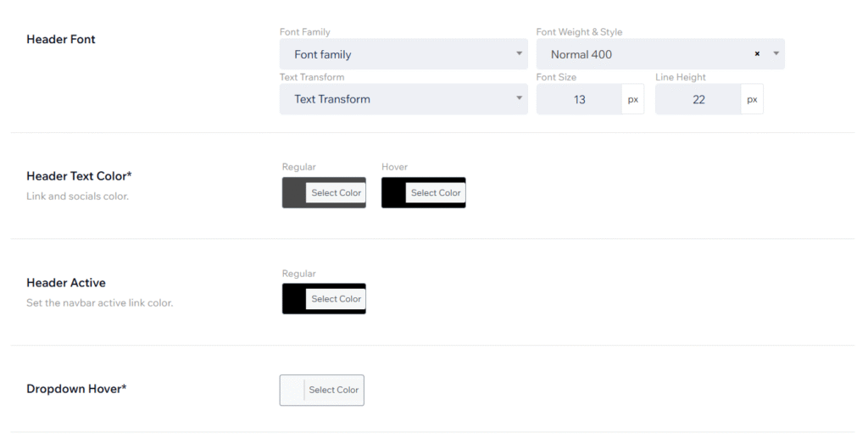Click the white Dropdown Hover color swatch
Image resolution: width=868 pixels, height=438 pixels.
(292, 390)
